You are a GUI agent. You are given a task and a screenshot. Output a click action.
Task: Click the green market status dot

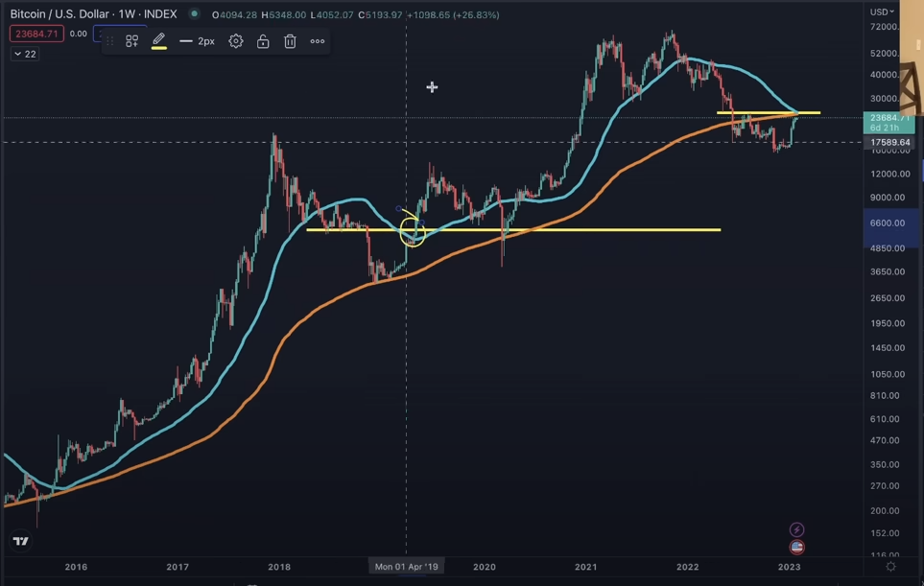[194, 13]
